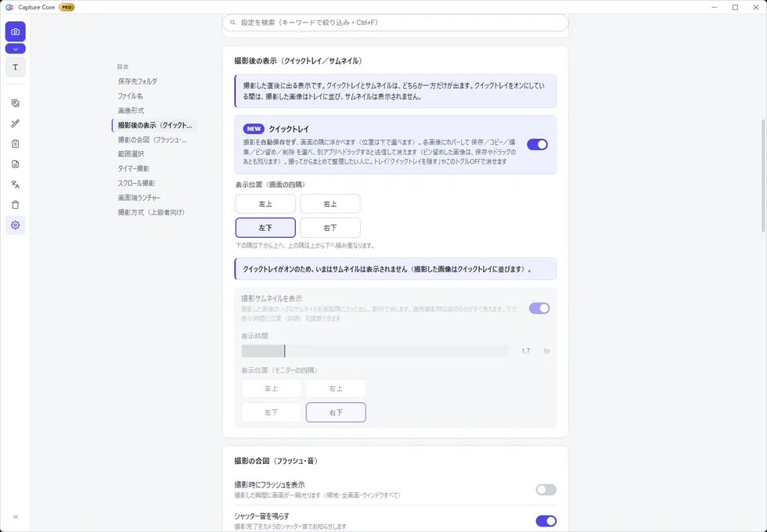Click the settings search field
767x532 pixels.
(x=395, y=23)
